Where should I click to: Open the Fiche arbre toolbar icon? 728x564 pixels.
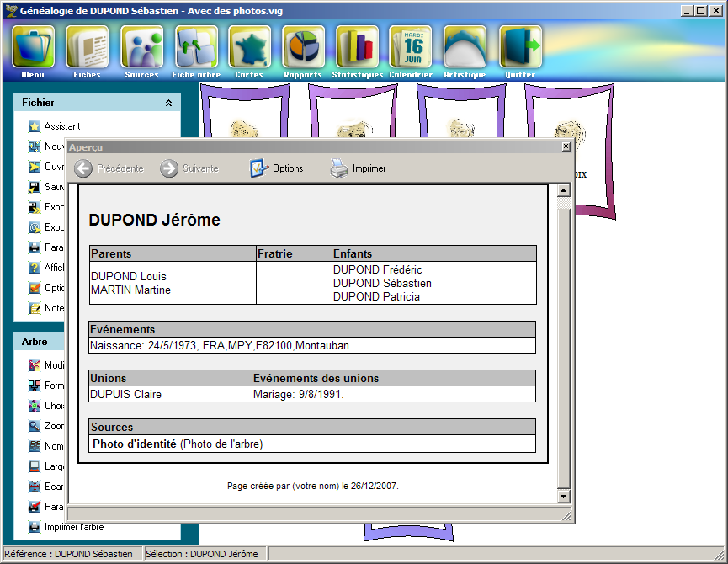[x=196, y=47]
